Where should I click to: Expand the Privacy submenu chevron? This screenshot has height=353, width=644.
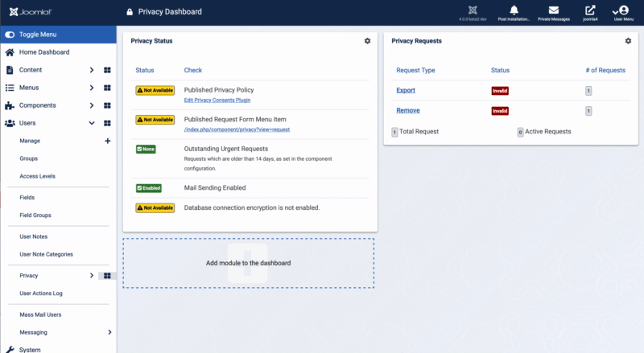coord(92,276)
